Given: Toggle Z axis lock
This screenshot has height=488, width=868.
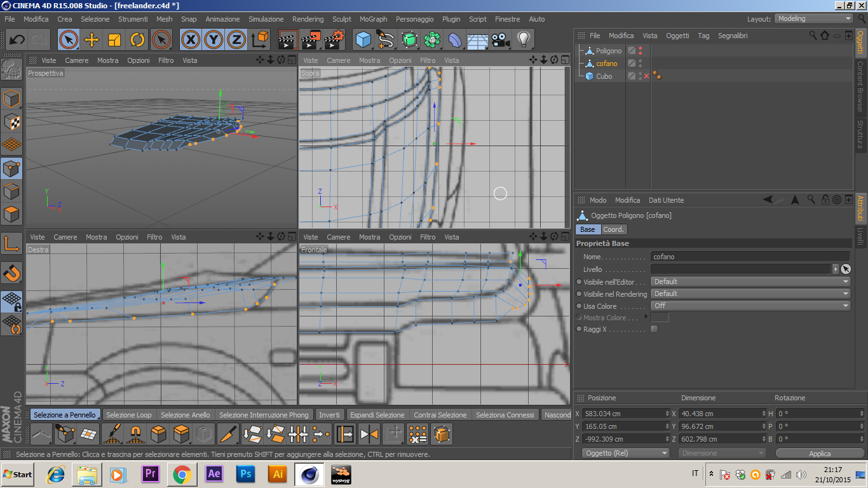Looking at the screenshot, I should coord(236,40).
